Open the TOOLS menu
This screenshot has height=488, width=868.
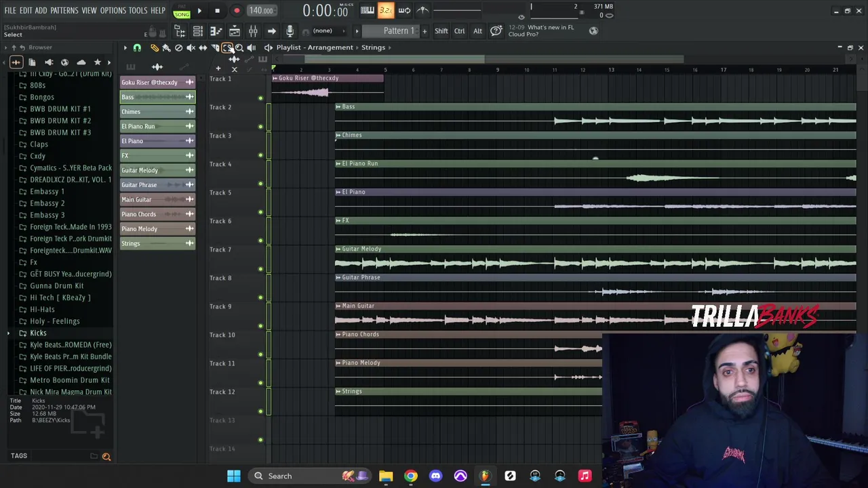[138, 11]
